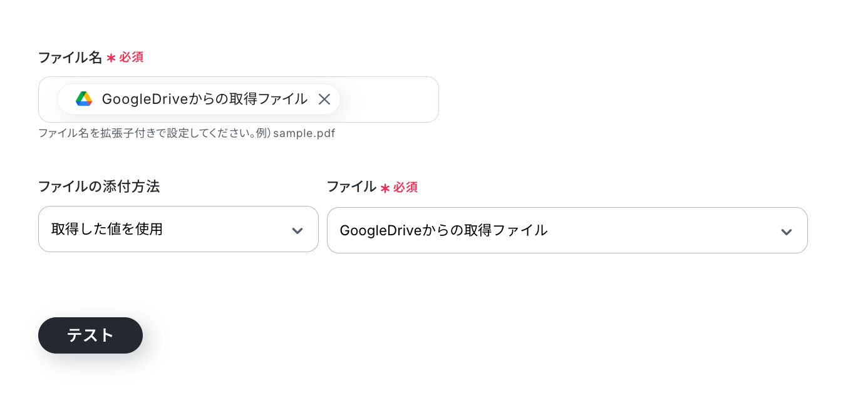Image resolution: width=868 pixels, height=403 pixels.
Task: Click the ファイル名 field label
Action: click(x=70, y=58)
